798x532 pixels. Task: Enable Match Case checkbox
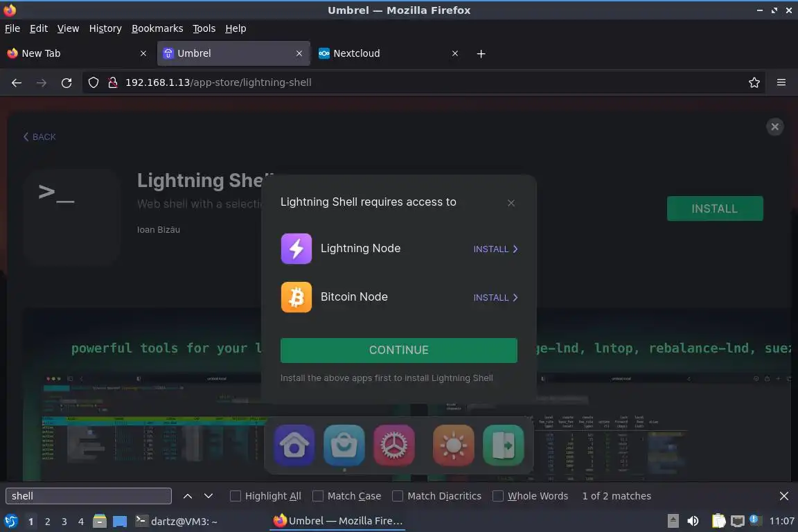click(x=317, y=496)
